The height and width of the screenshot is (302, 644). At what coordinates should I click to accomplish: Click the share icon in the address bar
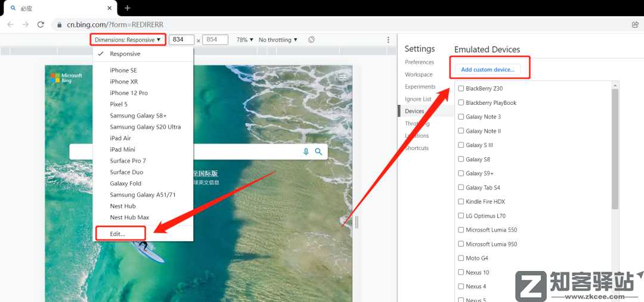tap(635, 24)
